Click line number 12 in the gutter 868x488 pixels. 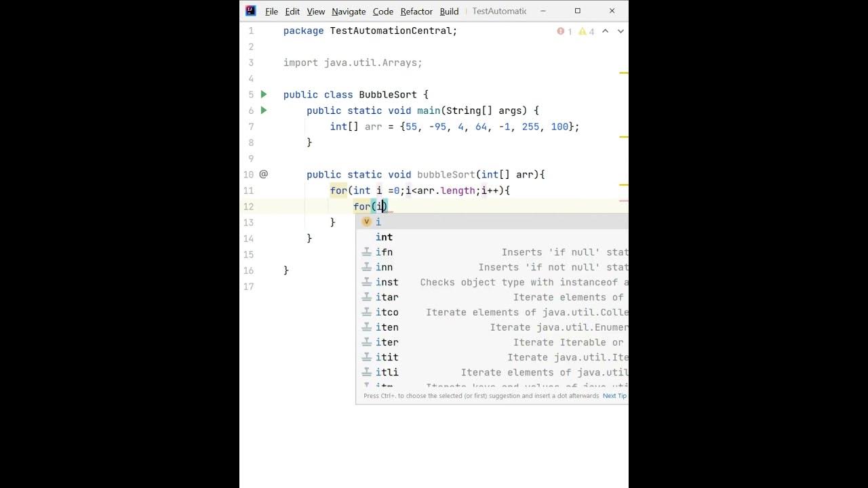(249, 206)
